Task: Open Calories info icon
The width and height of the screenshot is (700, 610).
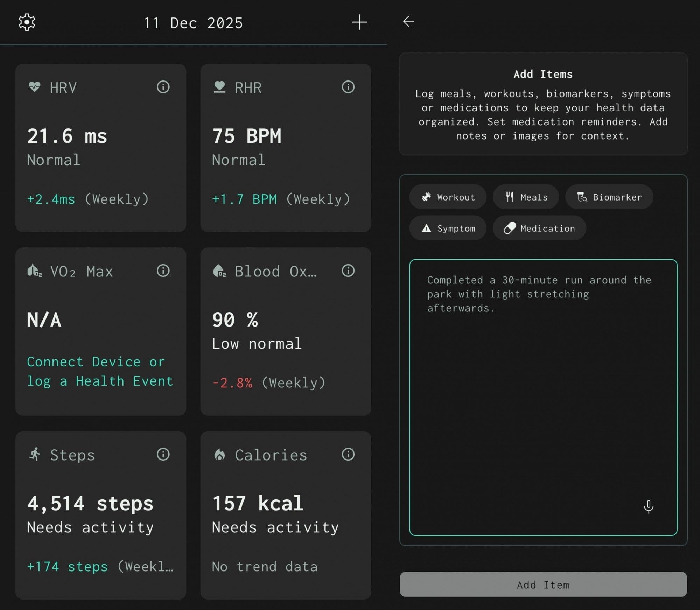Action: tap(348, 454)
